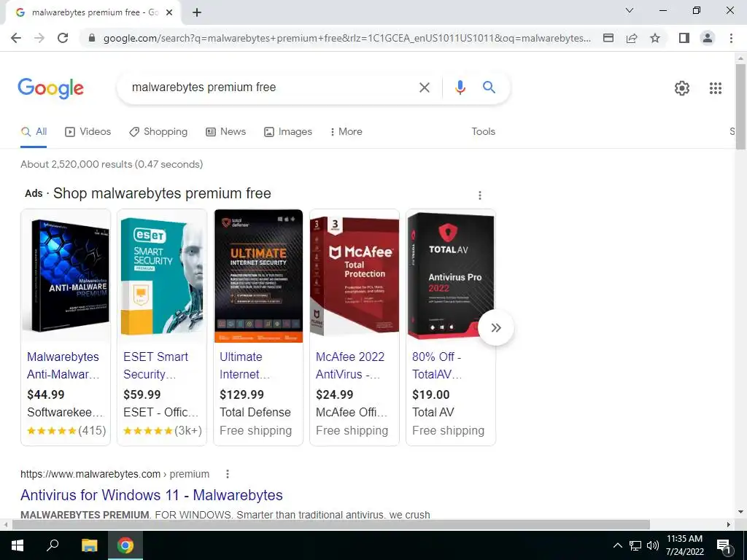The image size is (747, 560).
Task: Click the scroll-down arrow of the page
Action: (x=740, y=513)
